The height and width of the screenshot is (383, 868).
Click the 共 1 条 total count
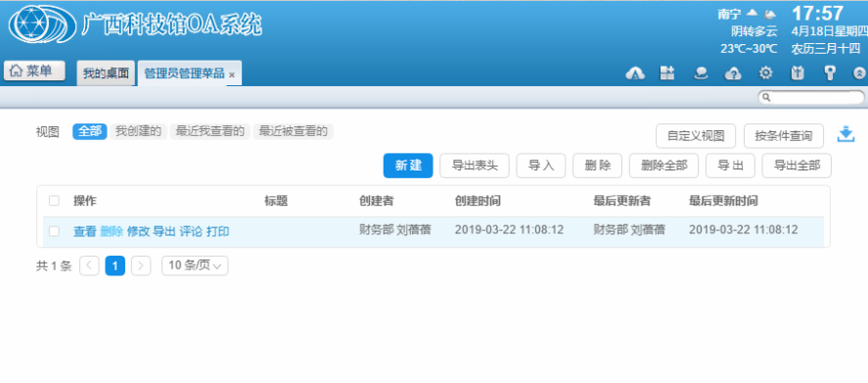54,266
